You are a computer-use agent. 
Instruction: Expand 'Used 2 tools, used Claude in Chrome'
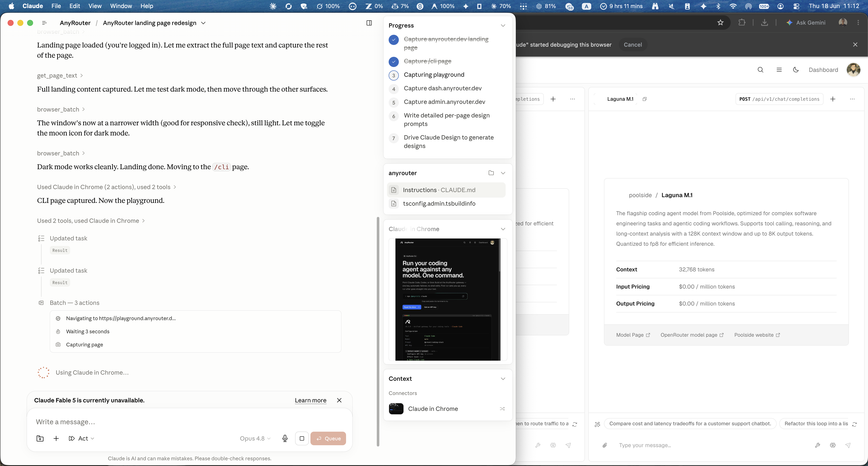[91, 220]
